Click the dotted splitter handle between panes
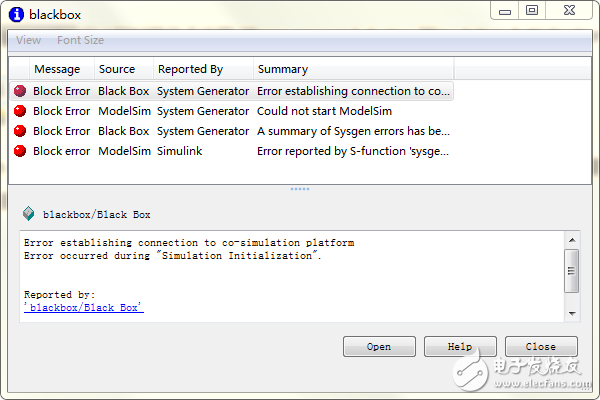This screenshot has width=600, height=400. click(300, 189)
